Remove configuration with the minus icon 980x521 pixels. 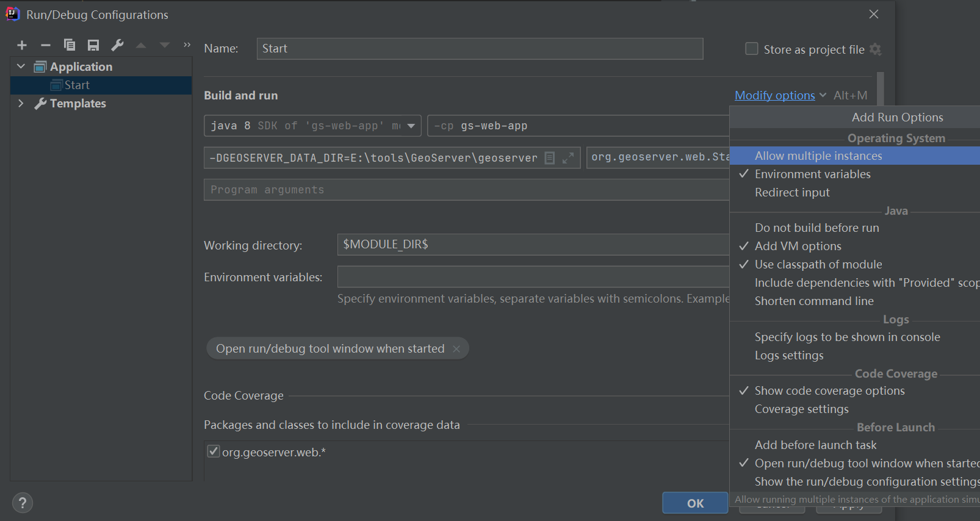[46, 45]
